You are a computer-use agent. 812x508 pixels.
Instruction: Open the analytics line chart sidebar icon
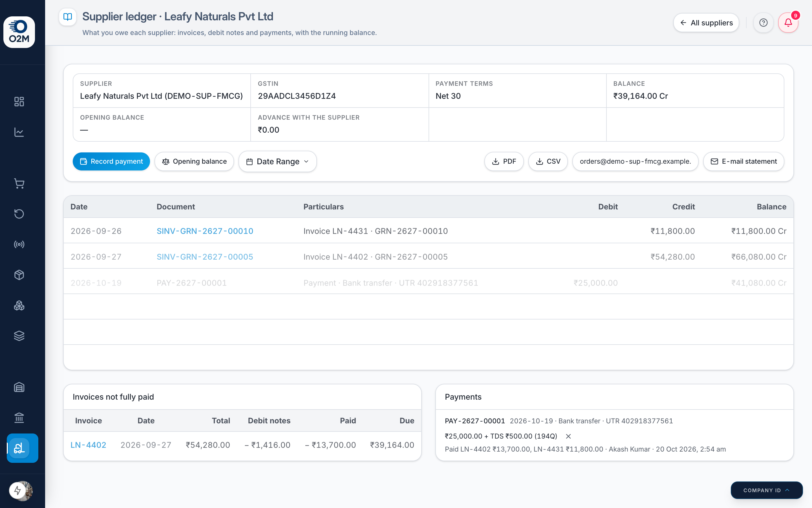(x=19, y=132)
